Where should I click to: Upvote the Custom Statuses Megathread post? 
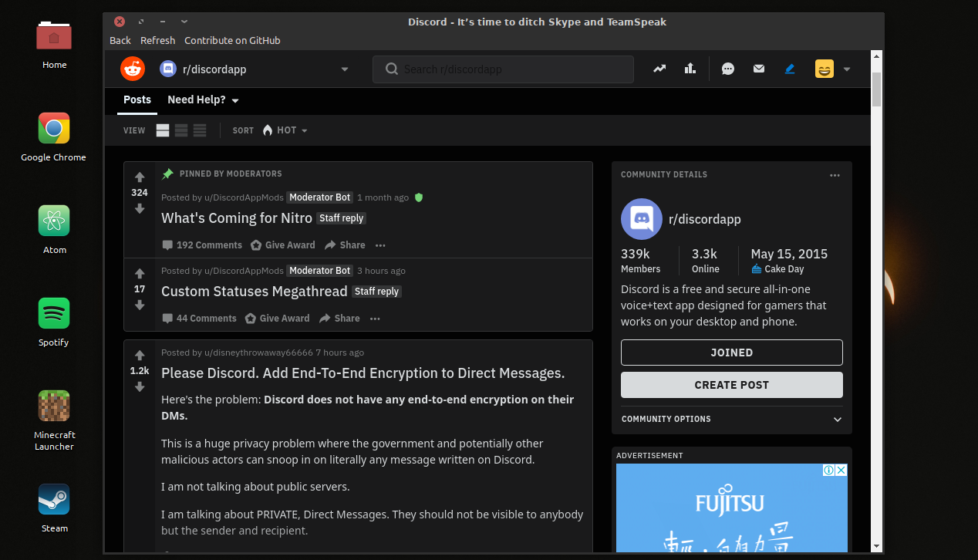(140, 274)
